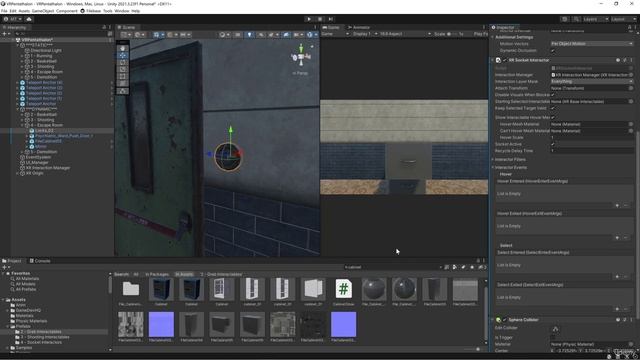The height and width of the screenshot is (360, 640).
Task: Click the Project panel add (+) button
Action: 5,267
